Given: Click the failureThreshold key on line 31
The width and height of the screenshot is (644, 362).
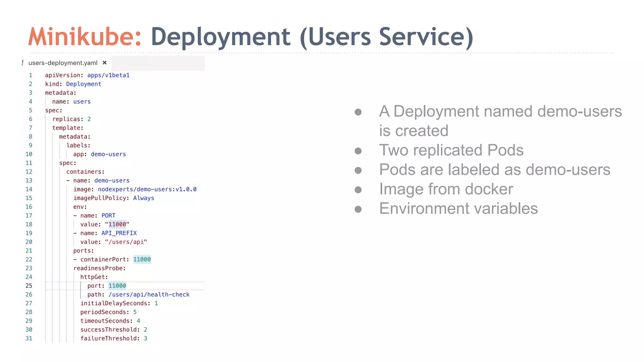Looking at the screenshot, I should coord(108,338).
